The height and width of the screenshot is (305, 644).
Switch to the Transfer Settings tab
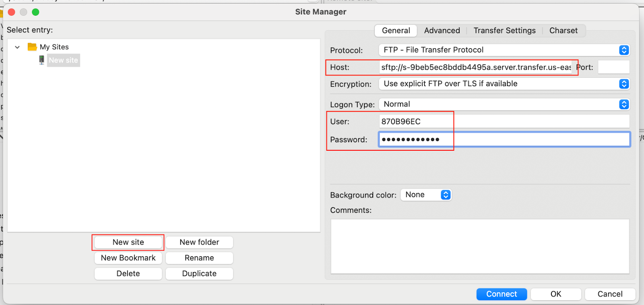(x=504, y=31)
